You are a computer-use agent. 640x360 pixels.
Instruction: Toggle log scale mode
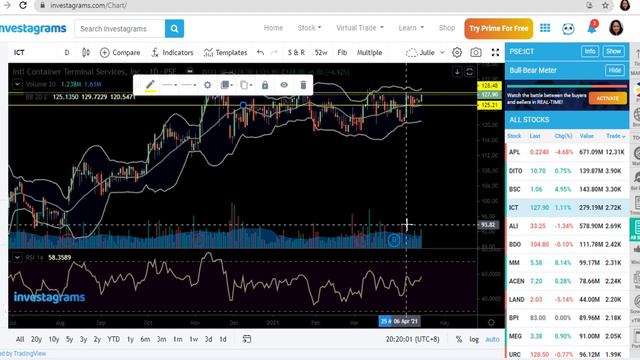474,339
